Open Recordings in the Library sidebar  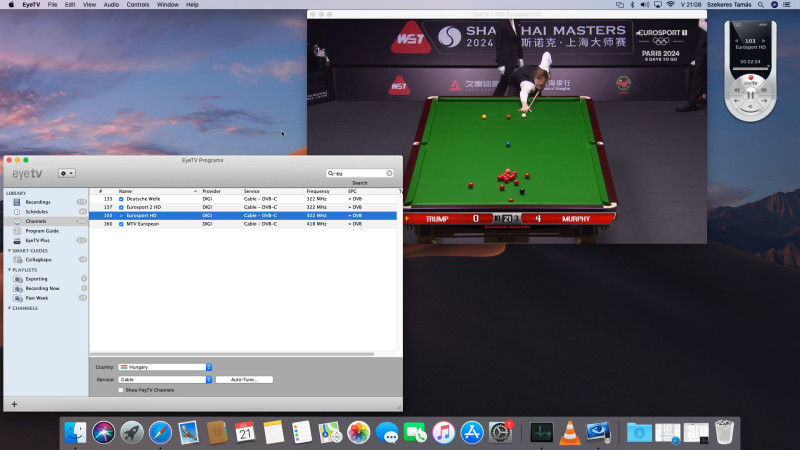tap(38, 202)
